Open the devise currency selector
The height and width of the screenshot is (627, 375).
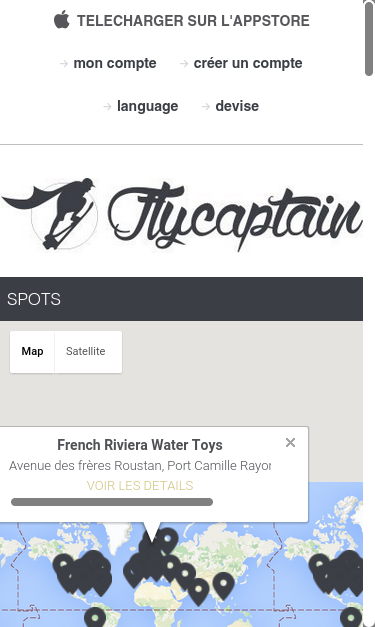tap(237, 106)
